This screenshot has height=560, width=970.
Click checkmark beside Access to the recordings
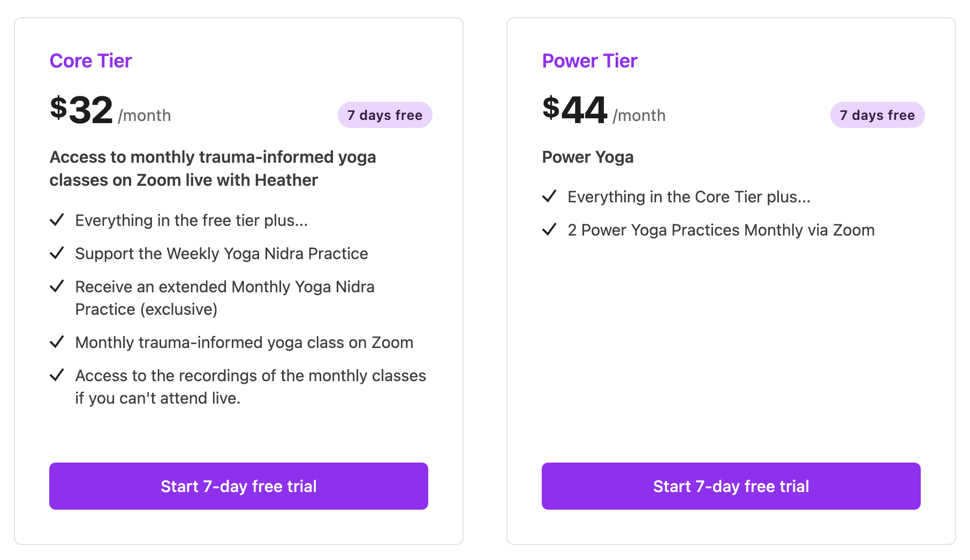click(x=57, y=375)
